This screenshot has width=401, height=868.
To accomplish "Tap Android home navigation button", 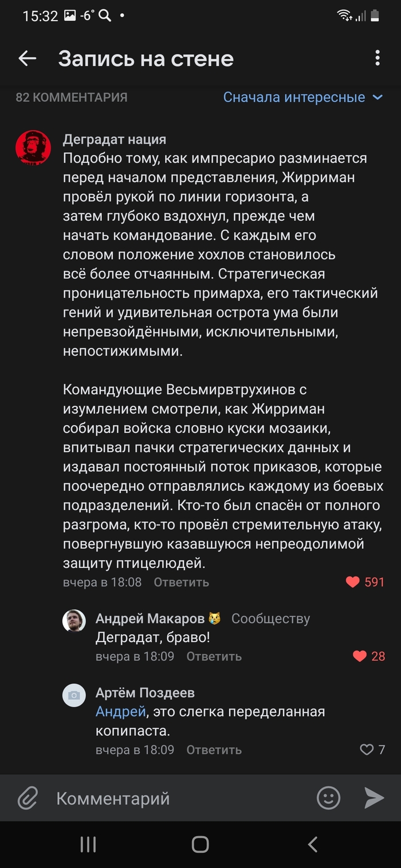I will (x=200, y=845).
